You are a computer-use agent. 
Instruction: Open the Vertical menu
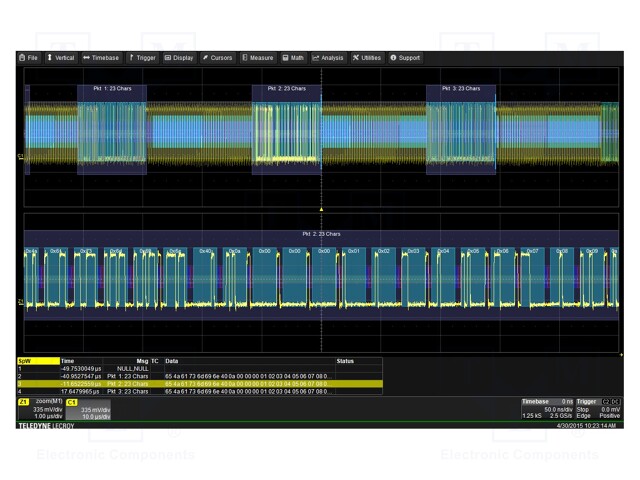tap(61, 58)
